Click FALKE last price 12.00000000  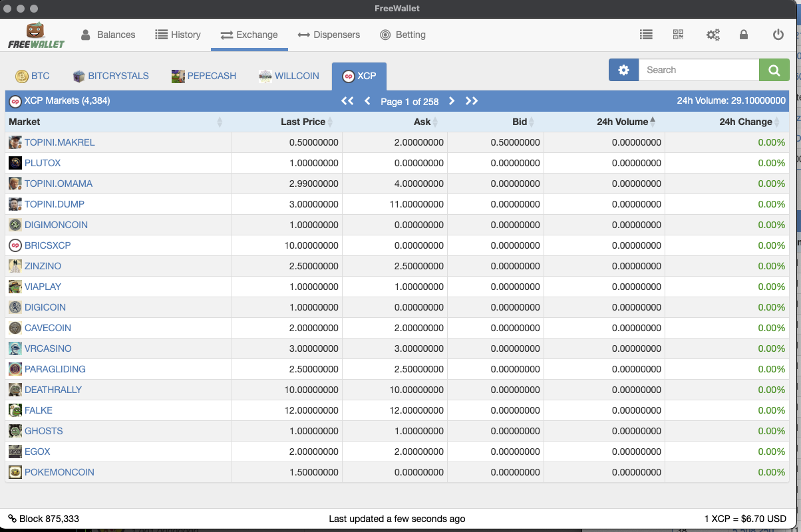[x=311, y=410]
